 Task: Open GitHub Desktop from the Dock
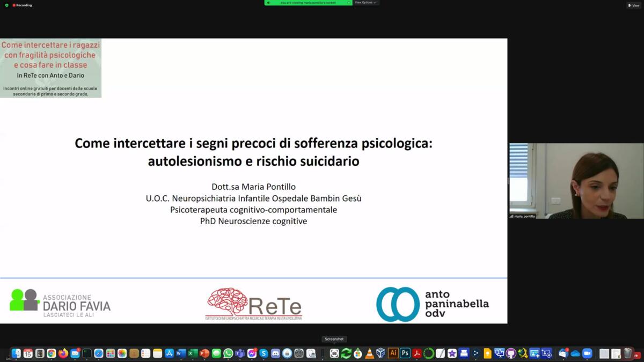click(x=511, y=353)
